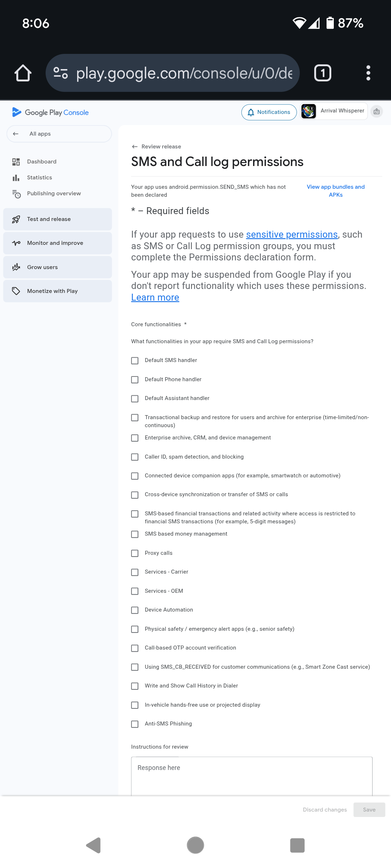Click View app bundles and APKs
Image resolution: width=391 pixels, height=868 pixels.
[x=335, y=191]
